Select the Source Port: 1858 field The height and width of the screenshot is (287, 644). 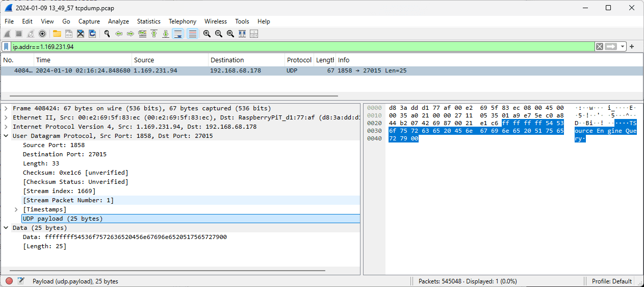pyautogui.click(x=54, y=145)
